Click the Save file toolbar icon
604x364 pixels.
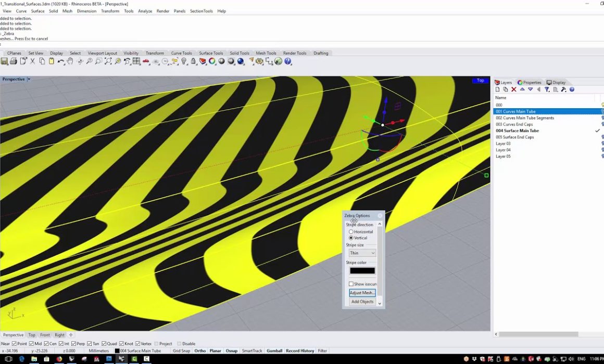[4, 61]
